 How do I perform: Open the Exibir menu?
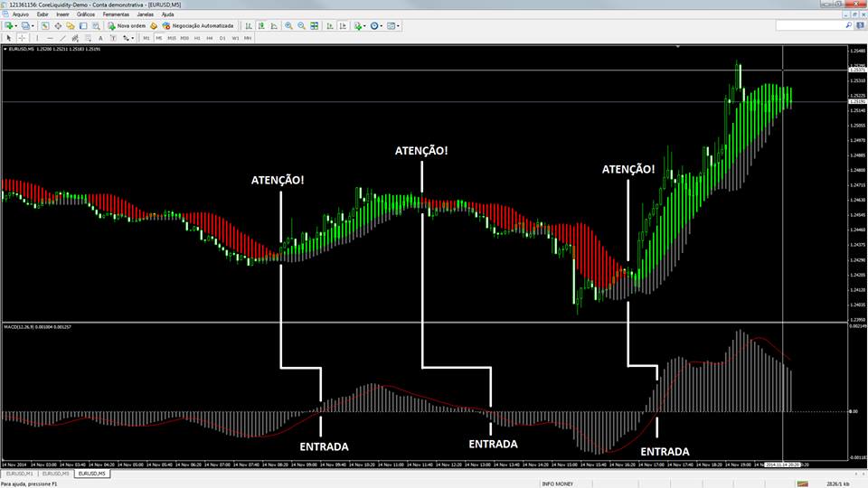click(x=42, y=14)
